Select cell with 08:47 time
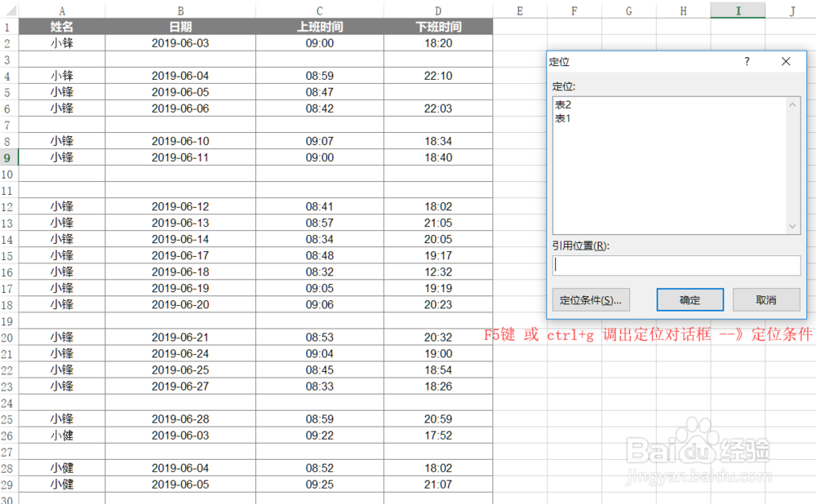Image resolution: width=816 pixels, height=504 pixels. point(320,92)
